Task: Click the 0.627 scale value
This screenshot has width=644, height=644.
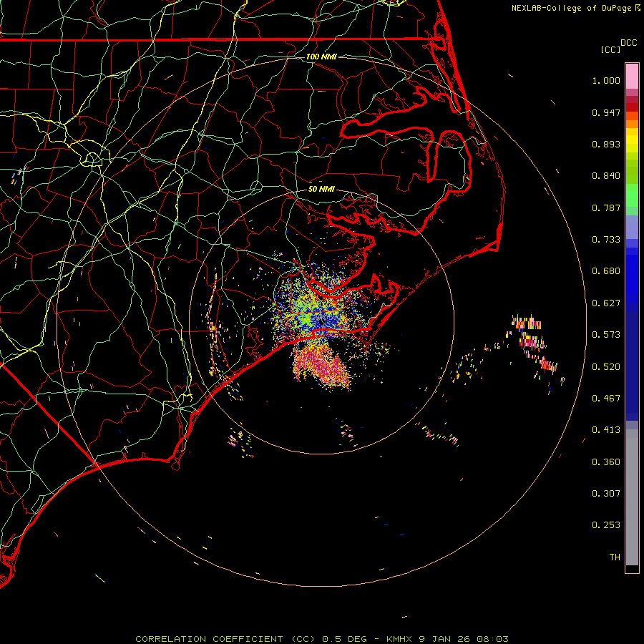Action: (606, 303)
